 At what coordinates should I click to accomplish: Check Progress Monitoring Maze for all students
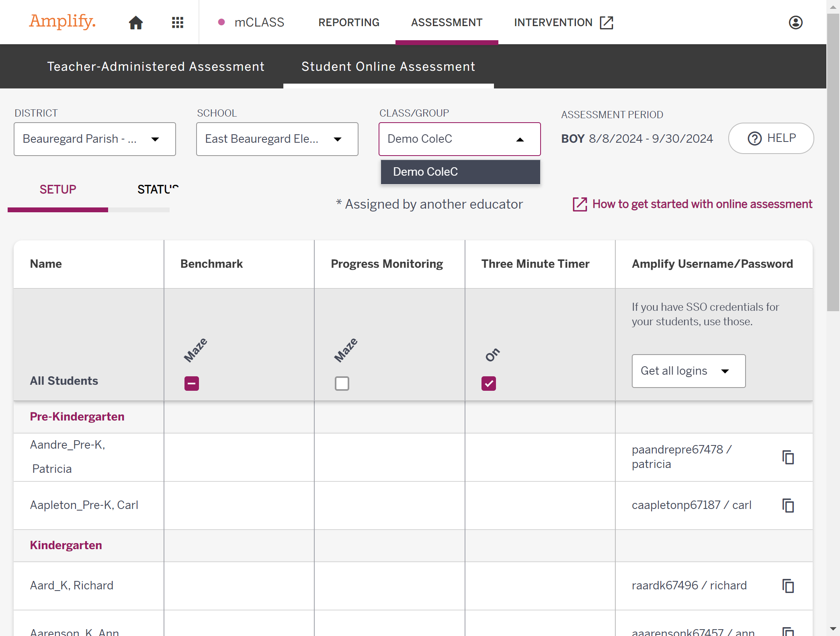[342, 384]
